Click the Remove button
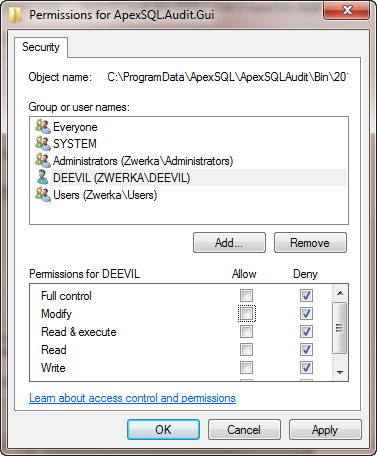Viewport: 377px width, 456px height. [x=310, y=243]
